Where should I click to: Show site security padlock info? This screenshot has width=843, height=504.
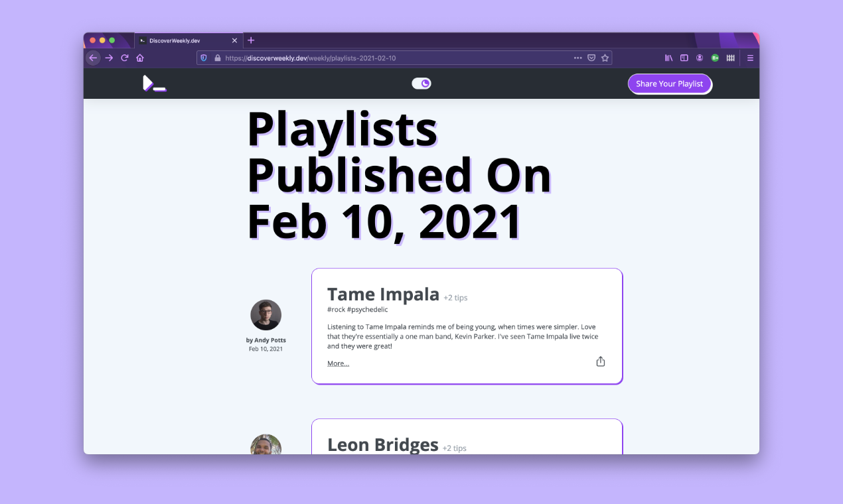217,58
